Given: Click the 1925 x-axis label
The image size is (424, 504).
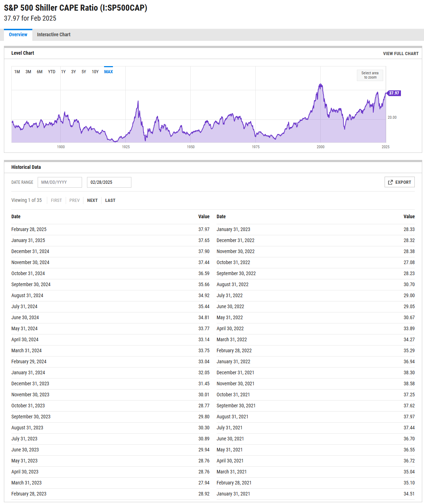Looking at the screenshot, I should click(126, 147).
